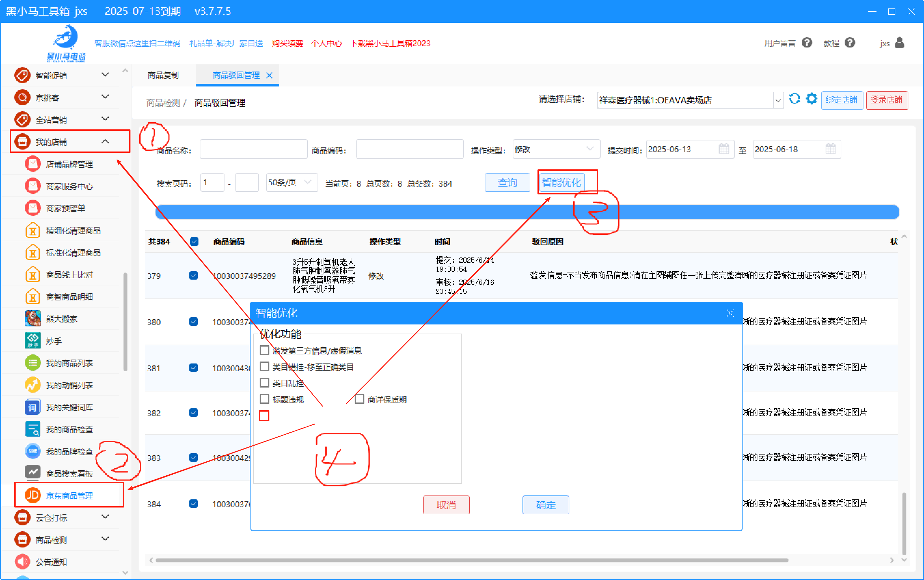Click the 商品线上比对 icon

[33, 275]
